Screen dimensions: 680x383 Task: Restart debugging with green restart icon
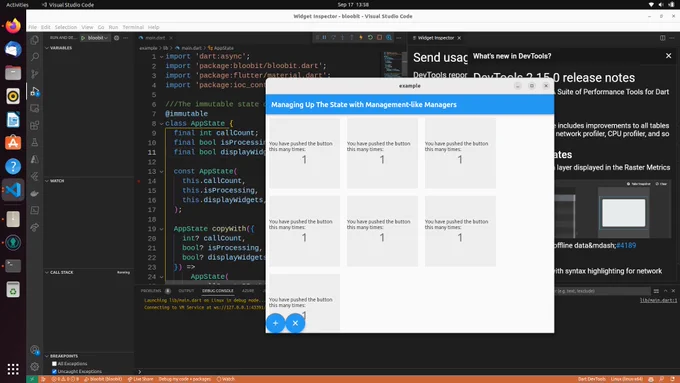click(x=370, y=38)
